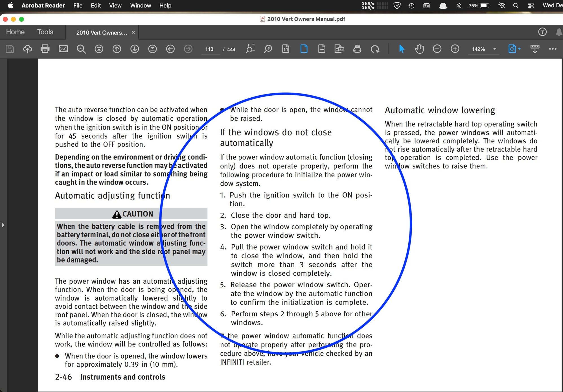Click the zoom in plus button
The height and width of the screenshot is (392, 563).
(455, 49)
